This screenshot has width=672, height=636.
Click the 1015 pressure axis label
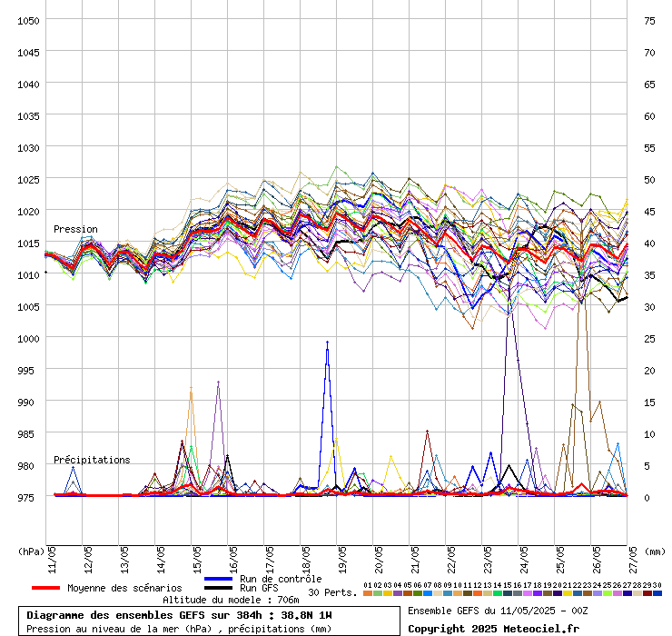coord(28,243)
